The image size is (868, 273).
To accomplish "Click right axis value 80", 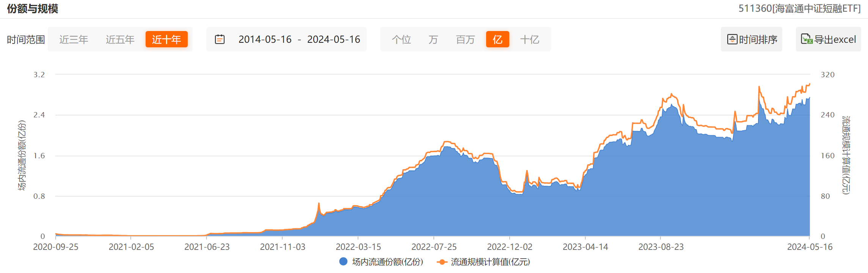I will (x=825, y=196).
